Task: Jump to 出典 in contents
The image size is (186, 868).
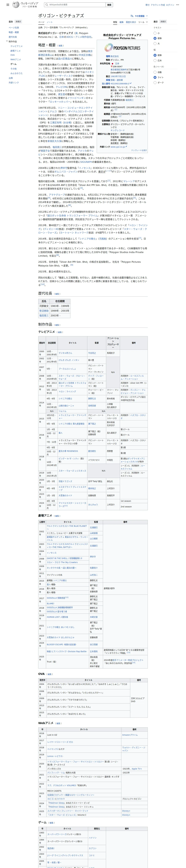Action: tap(11, 78)
